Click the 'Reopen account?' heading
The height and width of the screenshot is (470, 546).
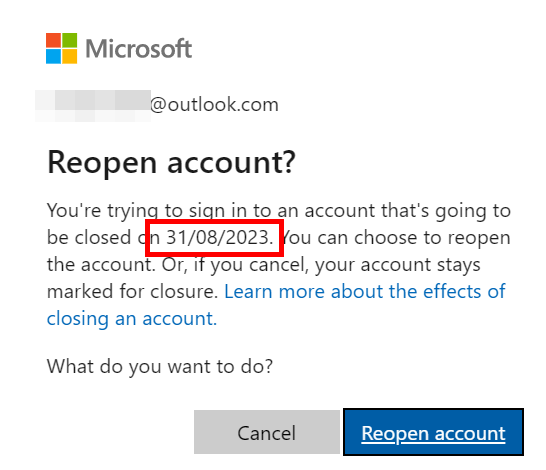(x=171, y=163)
